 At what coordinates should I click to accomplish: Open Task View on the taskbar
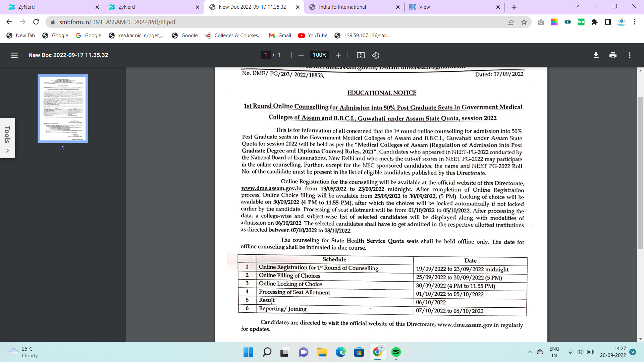point(284,352)
